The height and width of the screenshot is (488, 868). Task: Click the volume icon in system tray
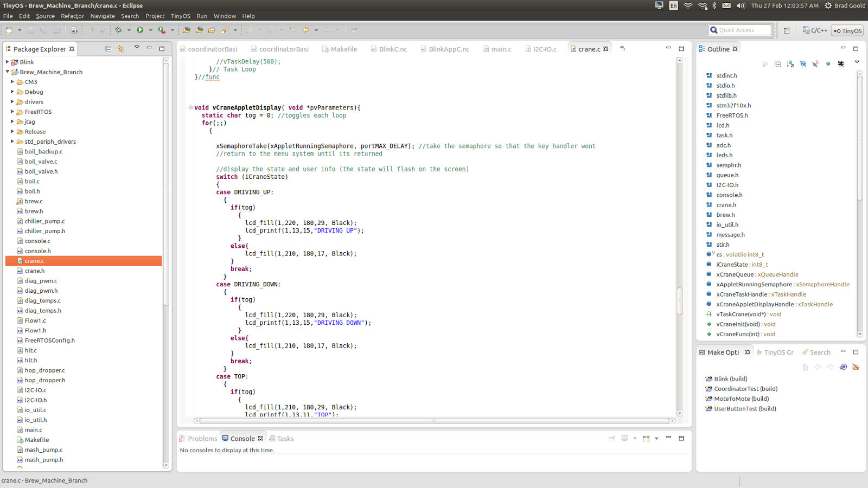coord(741,5)
